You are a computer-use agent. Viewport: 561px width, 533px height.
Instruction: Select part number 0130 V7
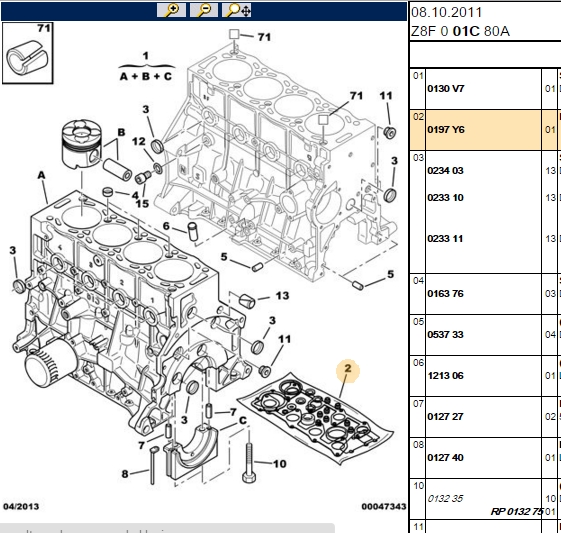click(x=445, y=88)
